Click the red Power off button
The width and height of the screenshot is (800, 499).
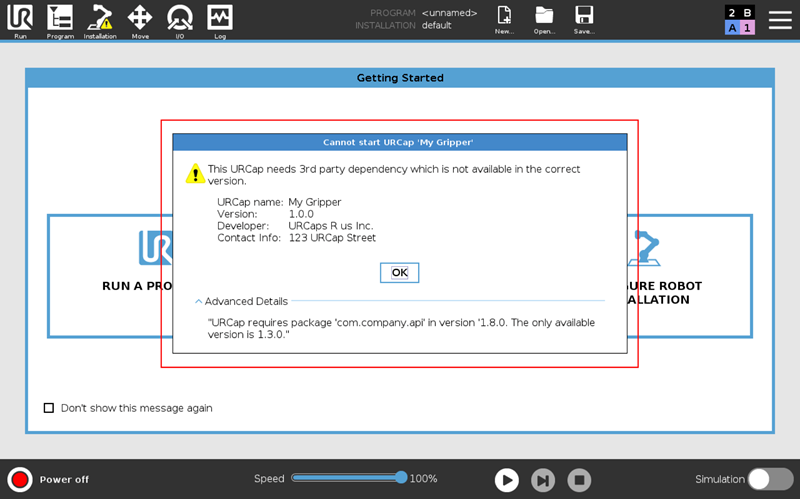click(x=20, y=479)
